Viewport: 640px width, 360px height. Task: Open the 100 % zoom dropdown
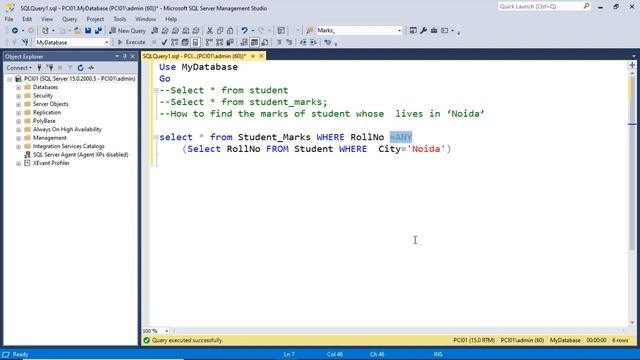tap(167, 331)
